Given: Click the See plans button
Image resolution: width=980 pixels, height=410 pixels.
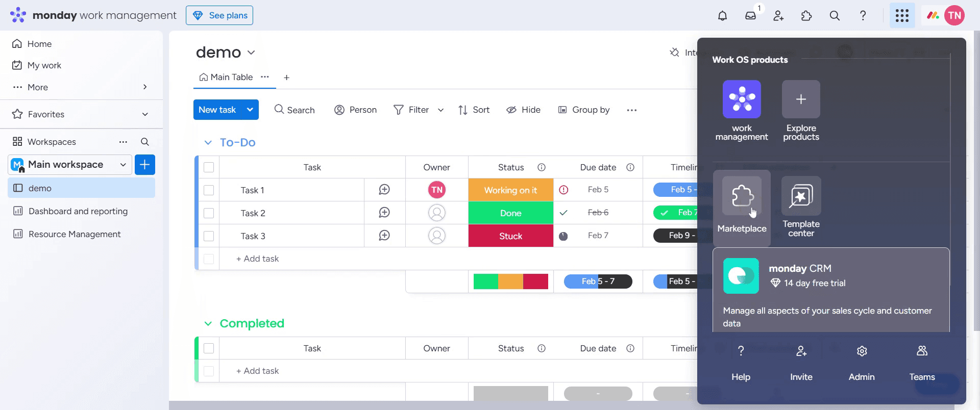Looking at the screenshot, I should [219, 15].
